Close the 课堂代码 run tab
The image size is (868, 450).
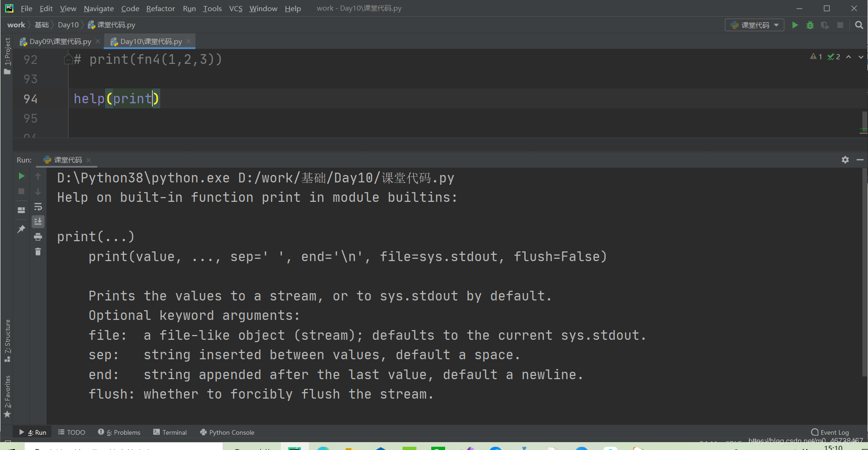point(88,160)
